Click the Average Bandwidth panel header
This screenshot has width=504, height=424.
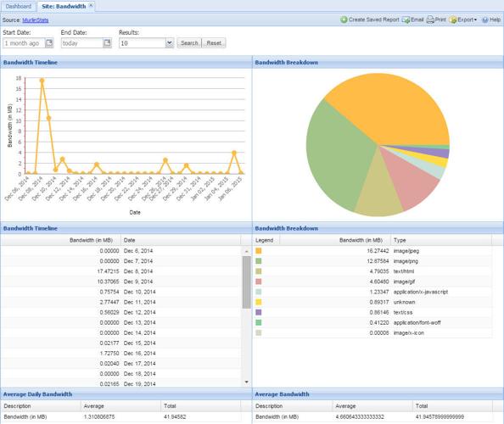click(x=378, y=394)
